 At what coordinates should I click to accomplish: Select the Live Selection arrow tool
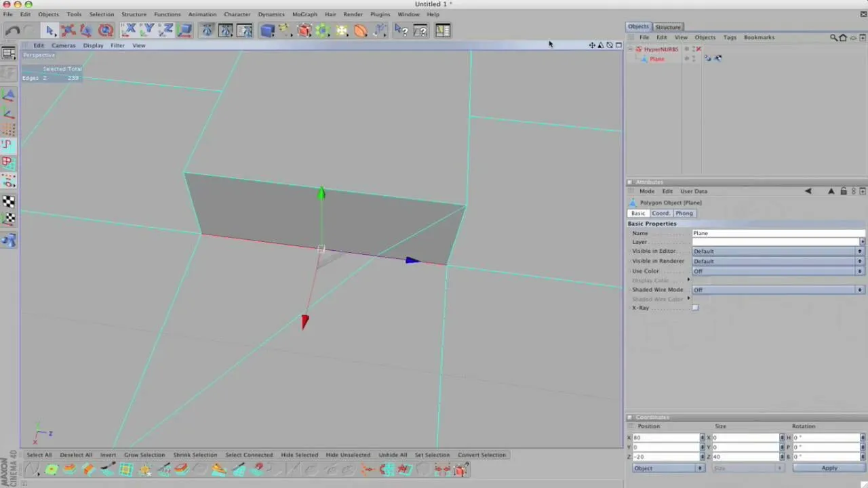pyautogui.click(x=50, y=30)
